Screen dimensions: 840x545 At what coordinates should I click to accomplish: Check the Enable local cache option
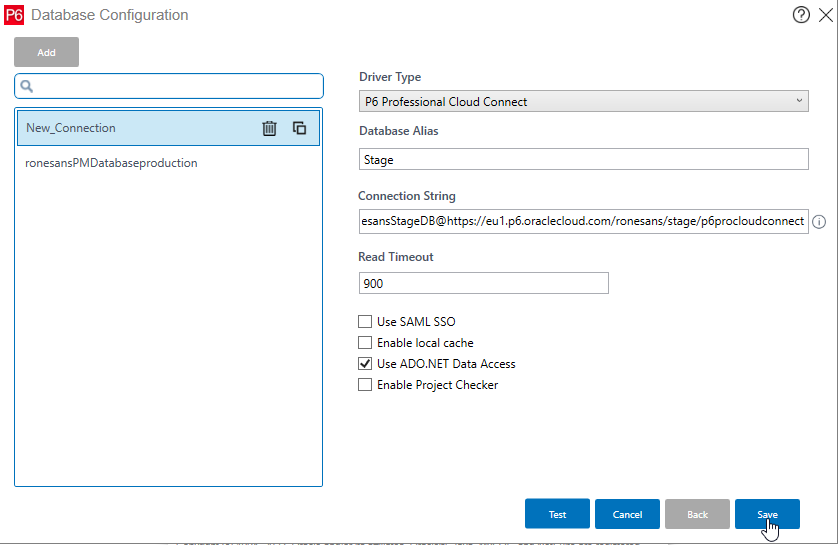[x=365, y=343]
